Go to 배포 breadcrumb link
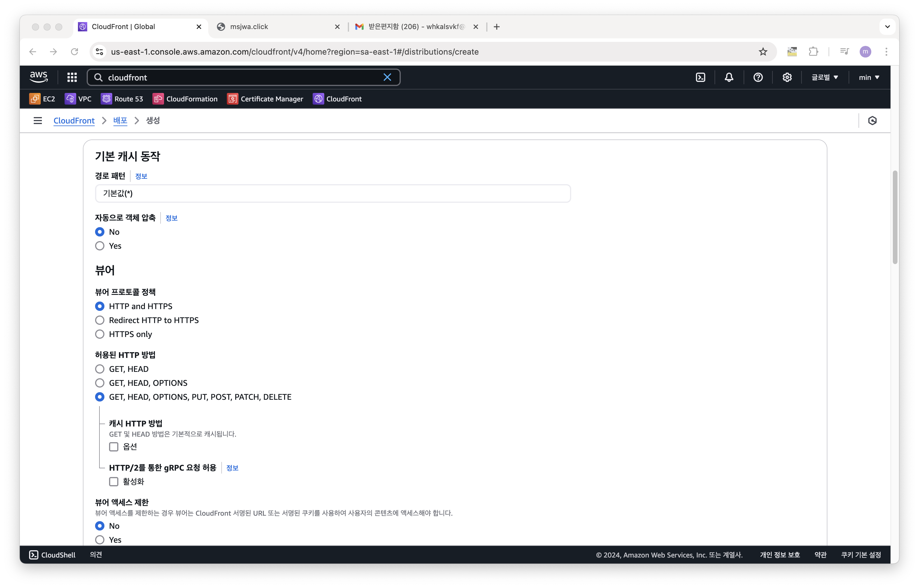The height and width of the screenshot is (588, 919). pos(120,121)
